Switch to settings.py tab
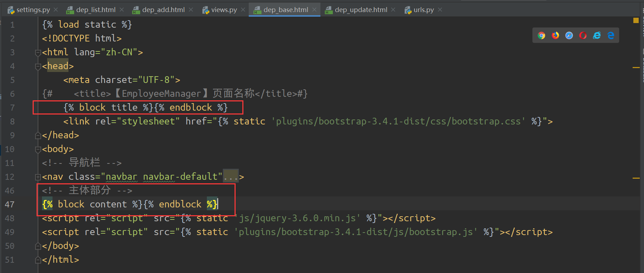644x273 pixels. [33, 10]
